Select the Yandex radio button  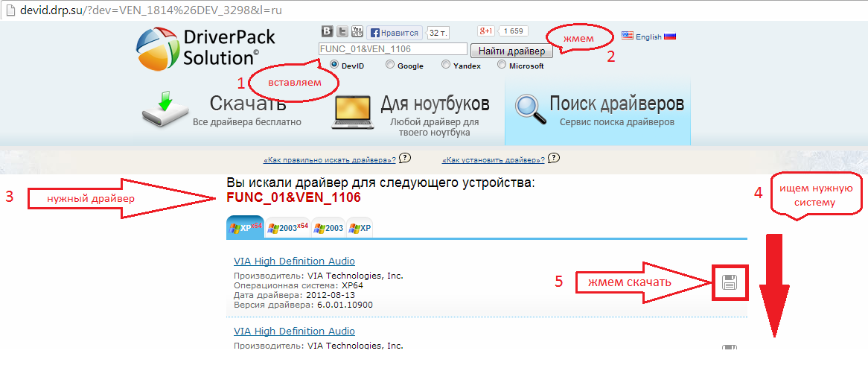(x=446, y=64)
